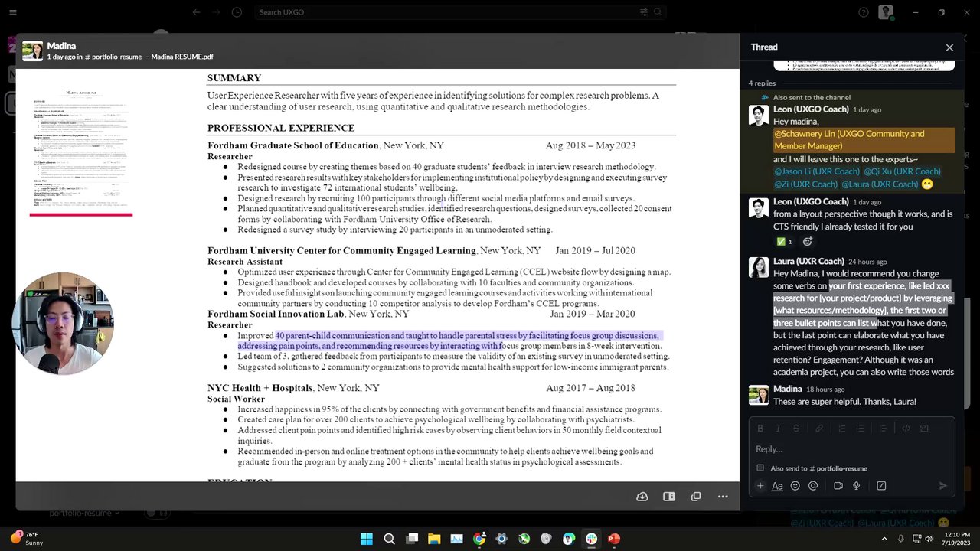The height and width of the screenshot is (551, 980).
Task: Open more actions for the file
Action: point(723,497)
